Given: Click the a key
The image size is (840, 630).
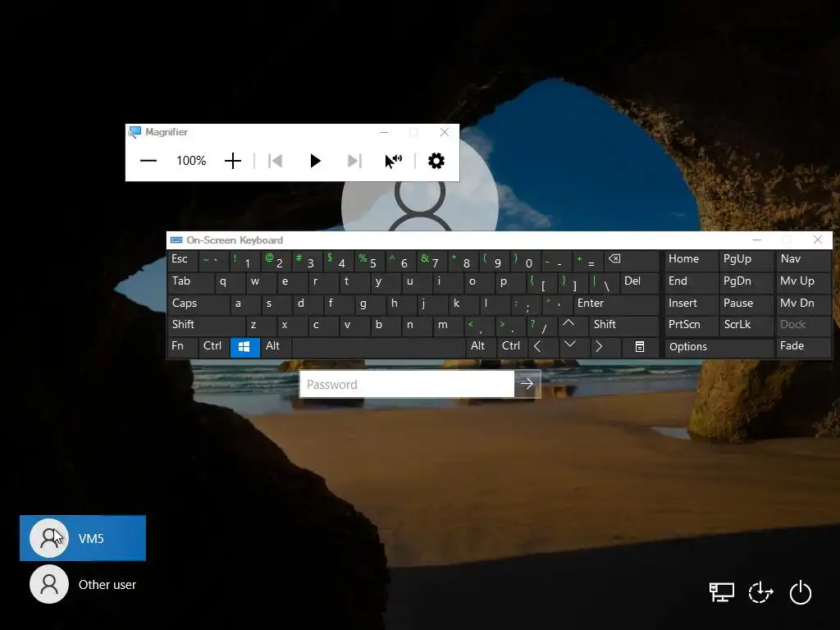Looking at the screenshot, I should coord(244,304).
